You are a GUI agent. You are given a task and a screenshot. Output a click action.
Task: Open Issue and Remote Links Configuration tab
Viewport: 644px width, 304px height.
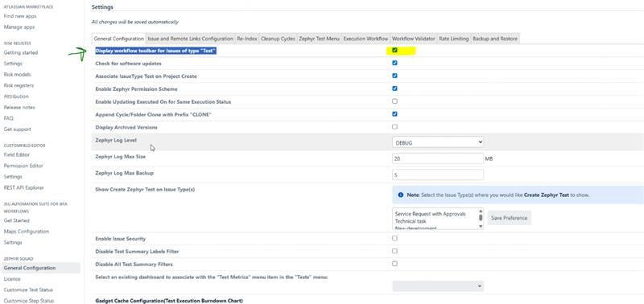click(x=190, y=39)
